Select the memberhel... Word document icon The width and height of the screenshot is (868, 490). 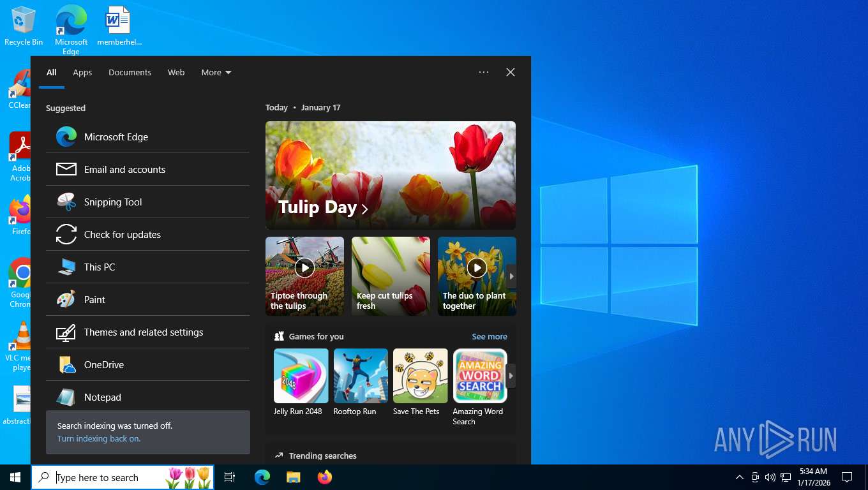119,26
